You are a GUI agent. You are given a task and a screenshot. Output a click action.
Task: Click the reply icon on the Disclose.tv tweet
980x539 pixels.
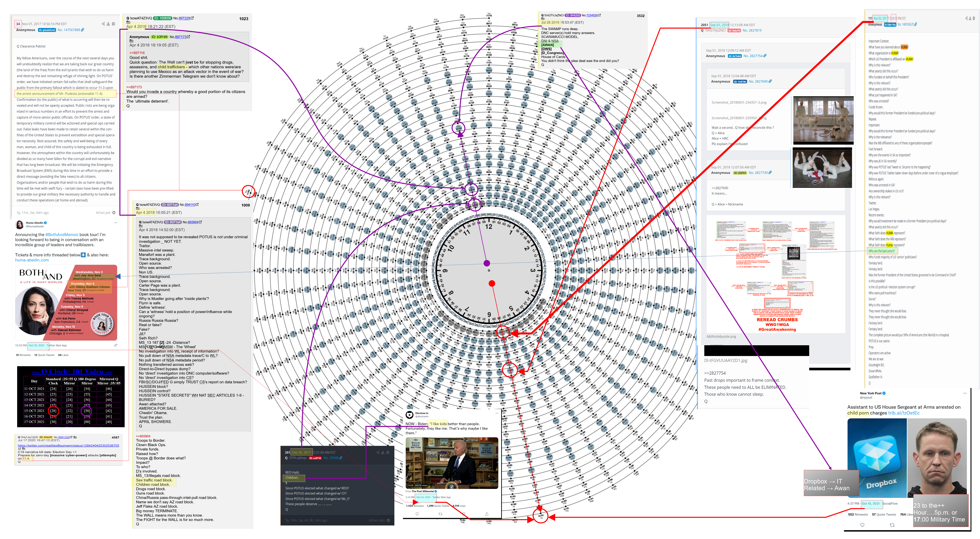(x=417, y=514)
